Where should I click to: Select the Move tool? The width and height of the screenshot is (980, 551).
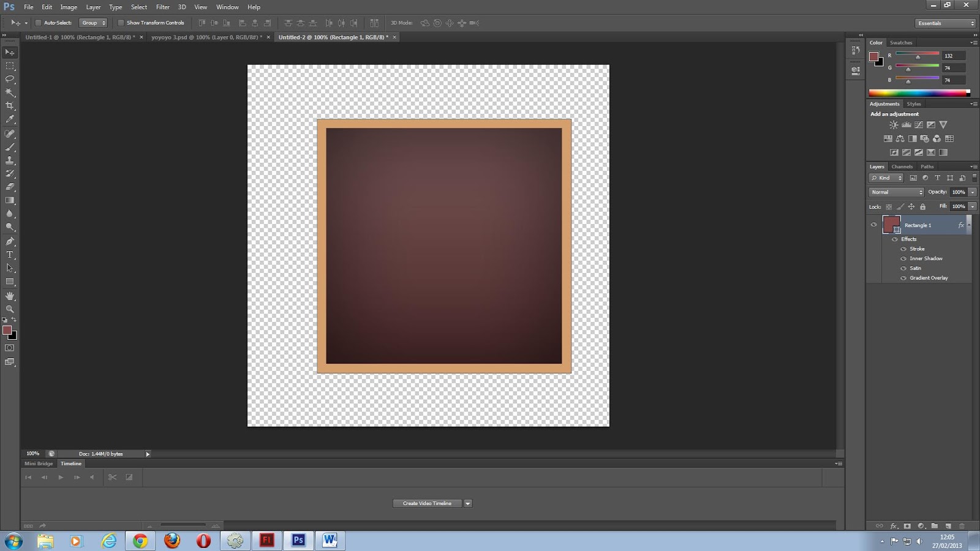9,52
